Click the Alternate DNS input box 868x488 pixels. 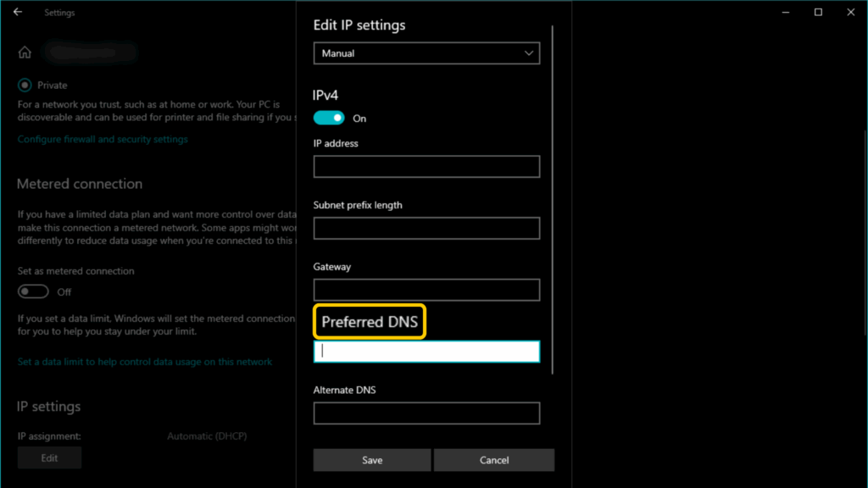[426, 413]
